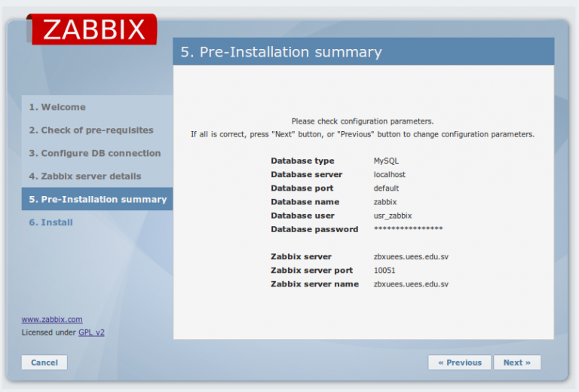Proceed with the Next button
The width and height of the screenshot is (579, 392).
click(517, 363)
